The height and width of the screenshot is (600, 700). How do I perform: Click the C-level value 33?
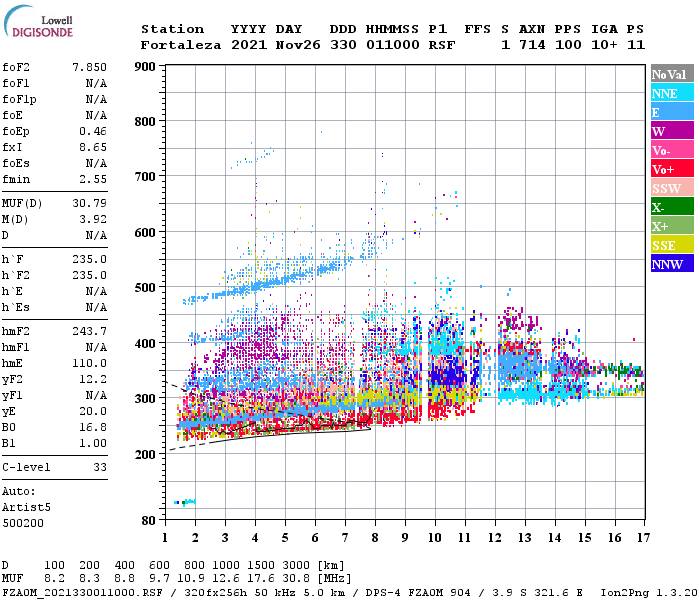(100, 467)
